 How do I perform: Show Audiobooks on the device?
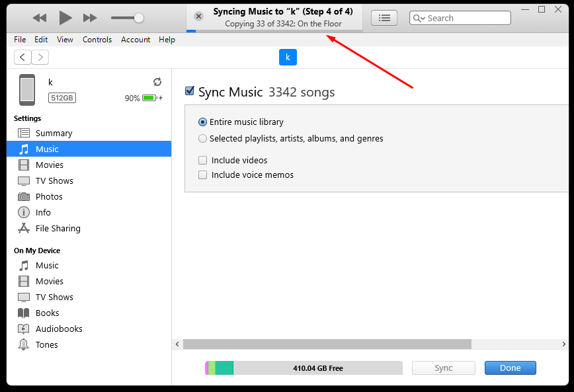point(89,329)
